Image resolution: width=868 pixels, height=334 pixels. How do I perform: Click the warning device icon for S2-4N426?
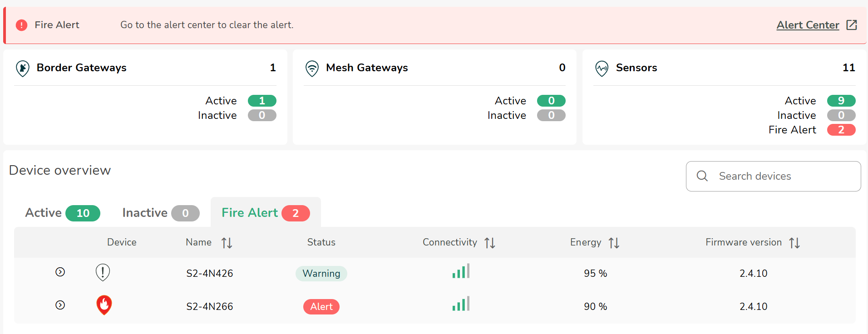103,272
